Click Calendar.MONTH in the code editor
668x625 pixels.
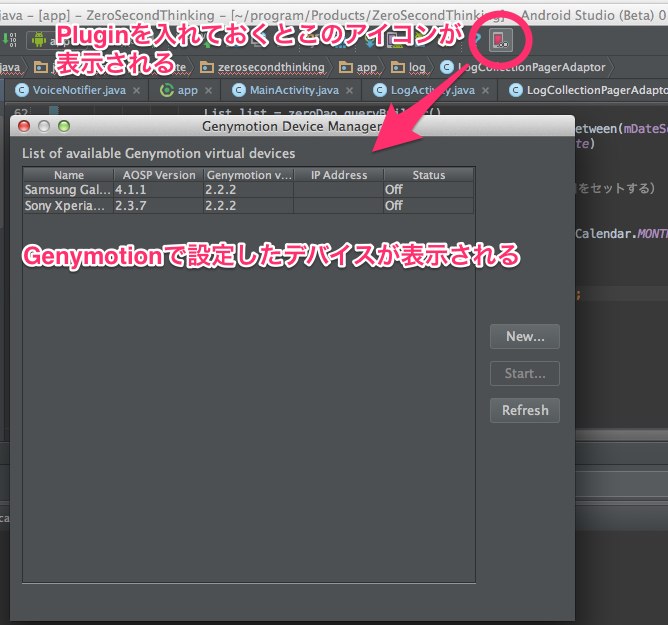click(x=621, y=234)
